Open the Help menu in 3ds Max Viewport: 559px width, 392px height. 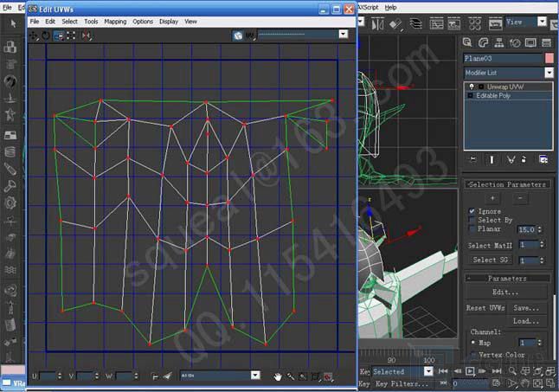tap(391, 8)
